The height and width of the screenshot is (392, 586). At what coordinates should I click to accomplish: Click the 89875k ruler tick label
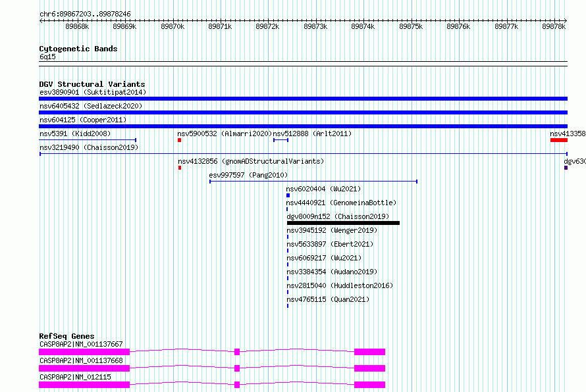[411, 26]
